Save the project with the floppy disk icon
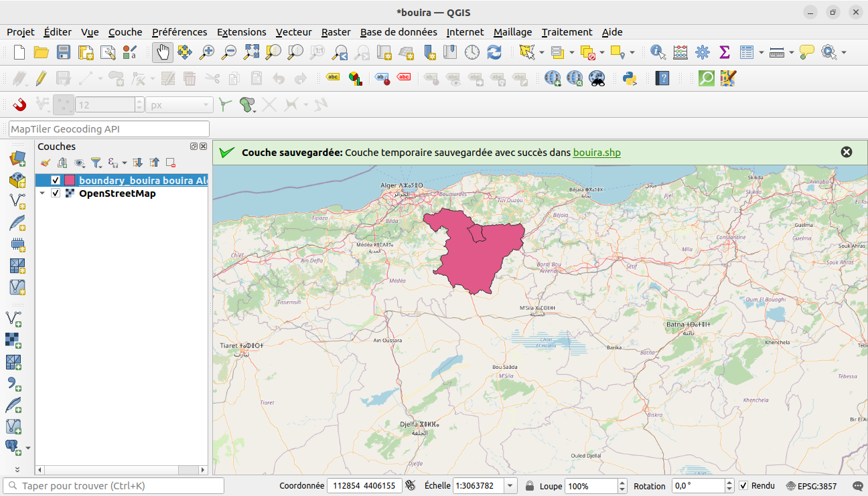The height and width of the screenshot is (496, 868). [64, 52]
